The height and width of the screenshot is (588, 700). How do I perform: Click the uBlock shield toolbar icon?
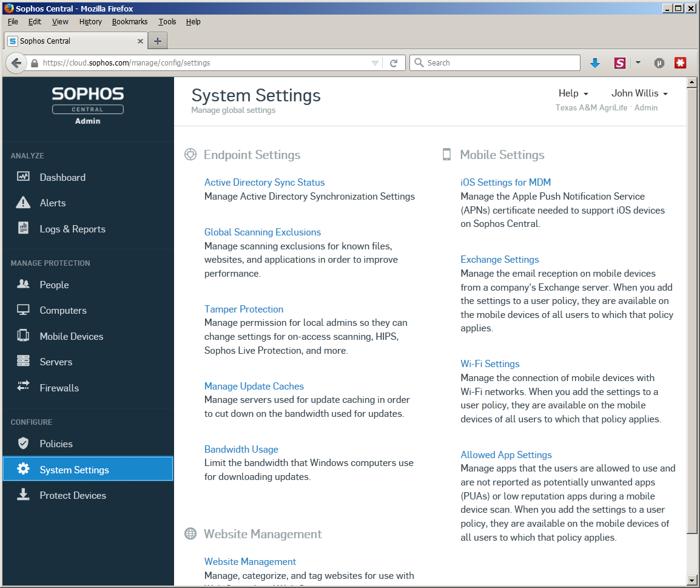[x=659, y=63]
